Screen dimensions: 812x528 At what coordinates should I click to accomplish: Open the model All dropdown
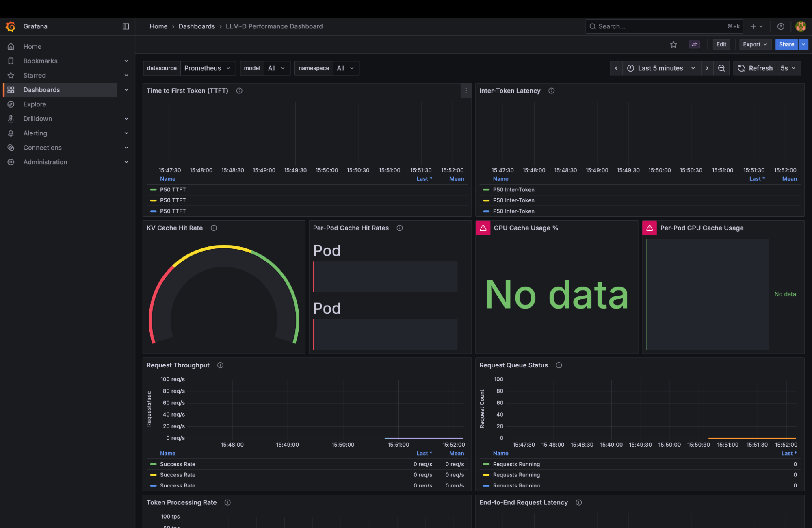pyautogui.click(x=277, y=68)
